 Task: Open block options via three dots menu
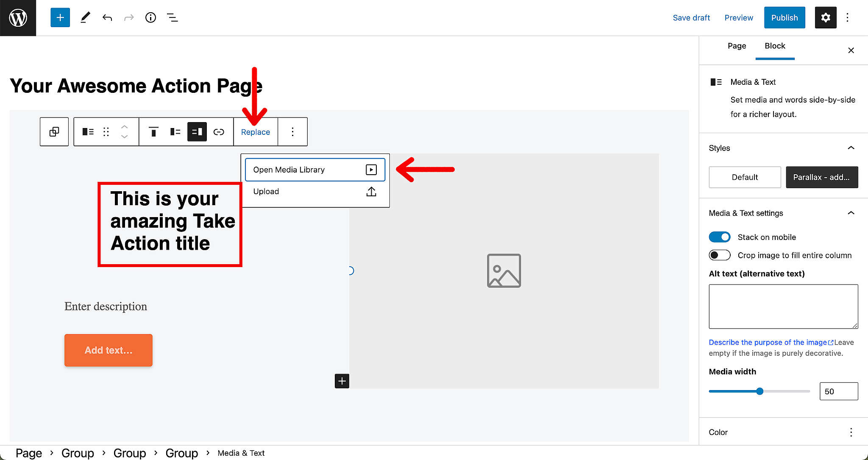[x=292, y=131]
